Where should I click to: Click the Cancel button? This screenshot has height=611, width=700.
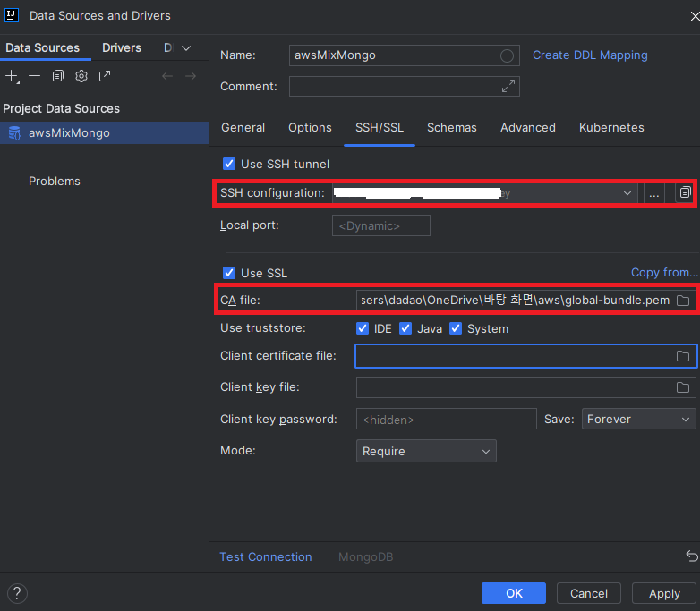(x=589, y=593)
